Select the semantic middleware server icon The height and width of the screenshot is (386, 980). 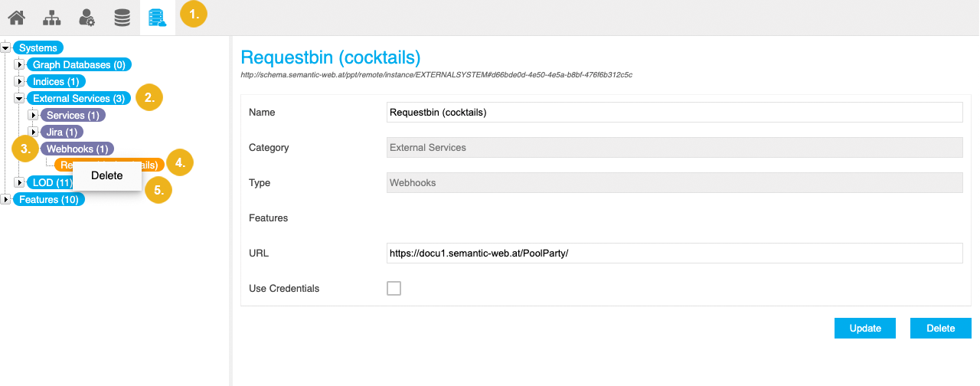click(x=158, y=17)
